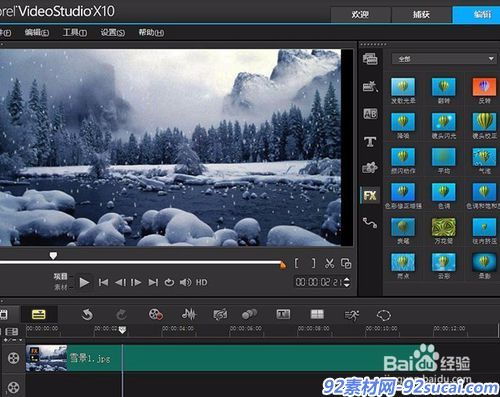Open the volume speaker control
The image size is (500, 397).
coord(185,282)
